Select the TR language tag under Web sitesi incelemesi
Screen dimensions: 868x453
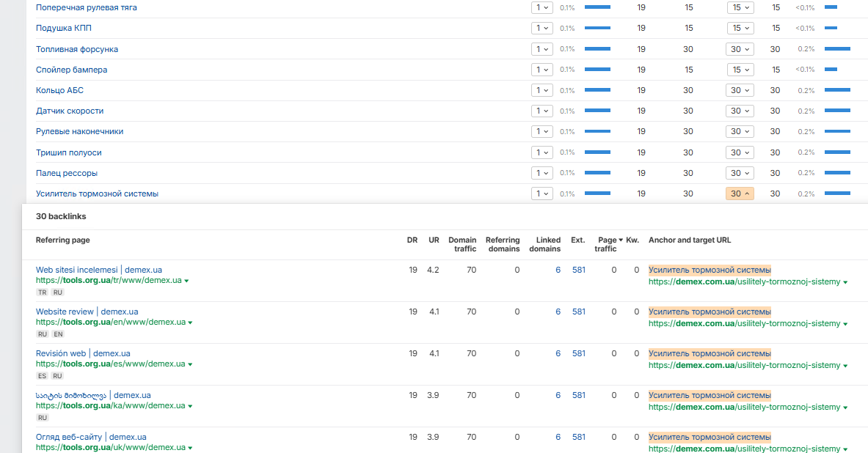(x=43, y=292)
